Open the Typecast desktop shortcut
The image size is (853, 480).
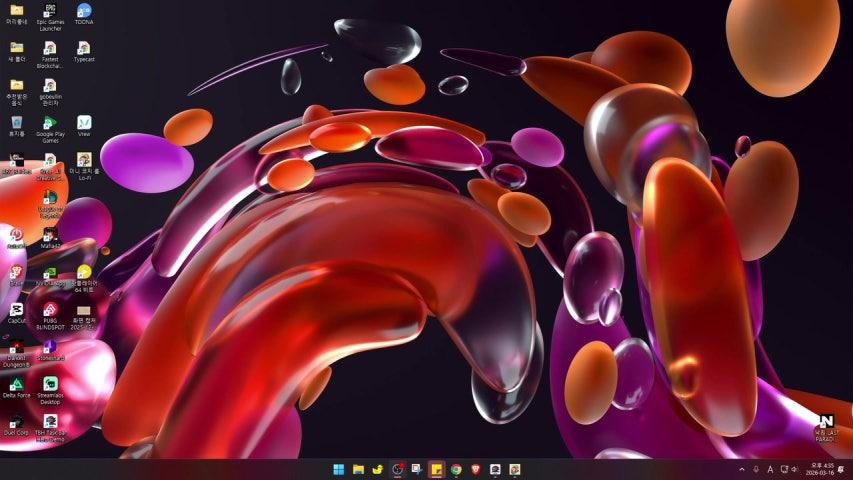pyautogui.click(x=84, y=48)
